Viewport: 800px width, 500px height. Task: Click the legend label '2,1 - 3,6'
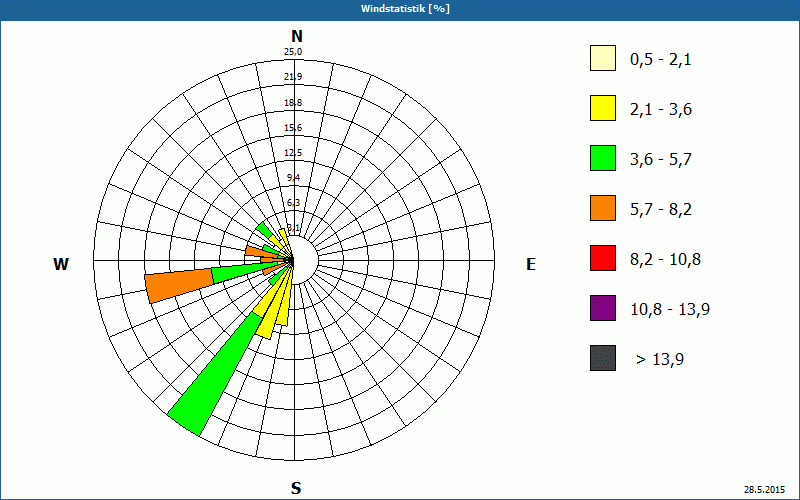coord(661,110)
